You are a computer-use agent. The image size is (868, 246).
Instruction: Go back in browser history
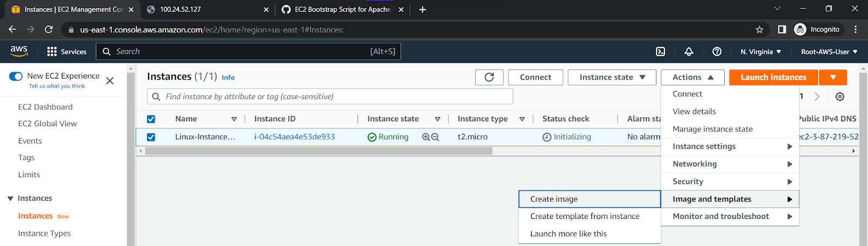(12, 29)
